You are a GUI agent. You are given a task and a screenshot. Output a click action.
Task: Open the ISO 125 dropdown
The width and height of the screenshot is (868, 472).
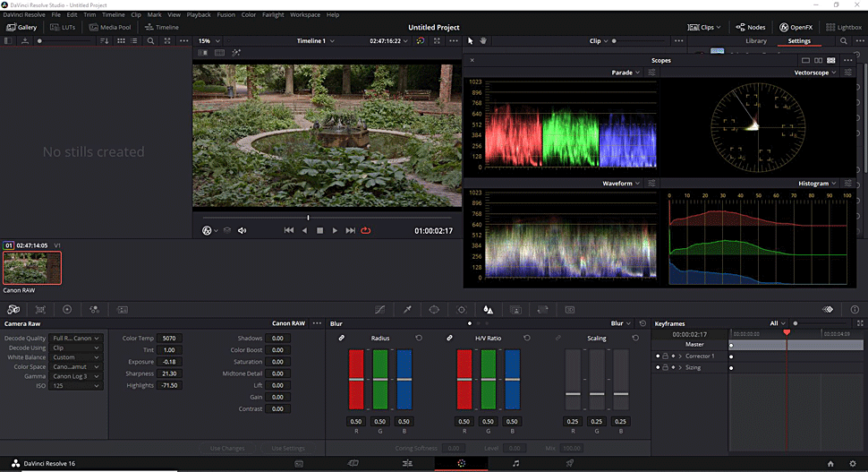(75, 386)
